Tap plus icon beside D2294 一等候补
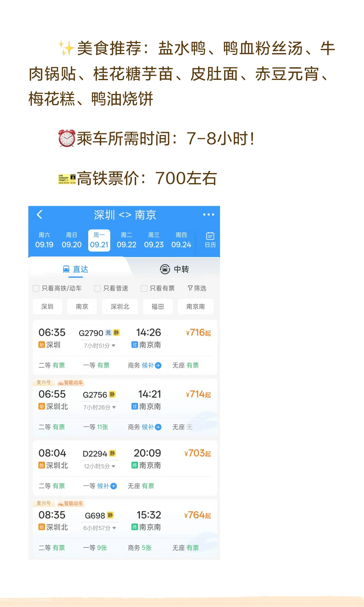The height and width of the screenshot is (607, 364). (114, 486)
